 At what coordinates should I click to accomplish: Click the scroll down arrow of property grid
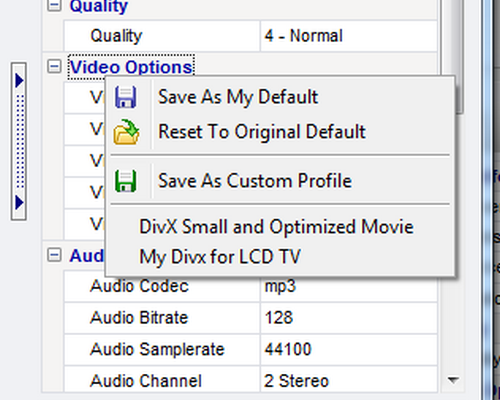(x=453, y=380)
